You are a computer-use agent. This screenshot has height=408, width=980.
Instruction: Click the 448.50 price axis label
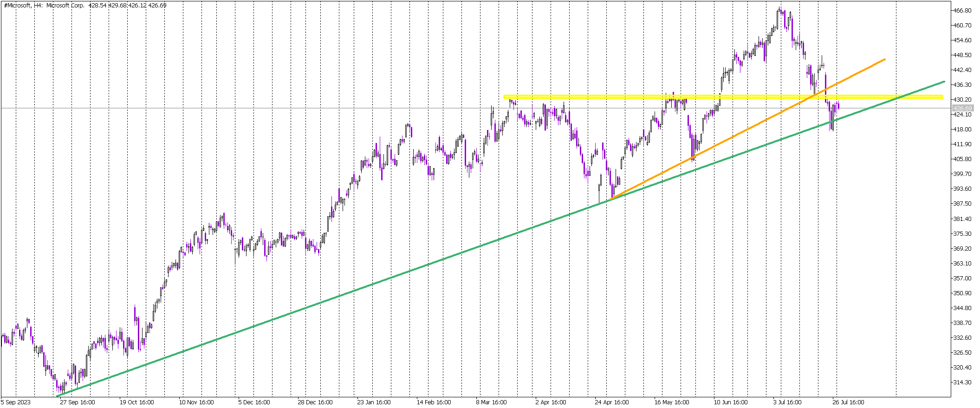point(961,55)
